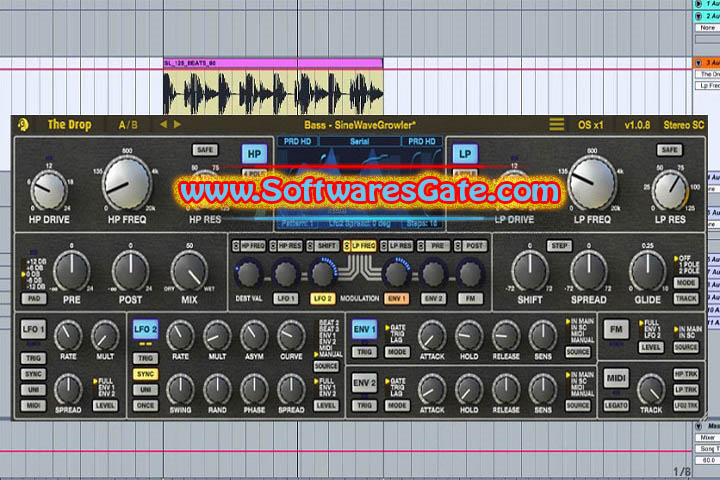The width and height of the screenshot is (720, 480).
Task: Click the v1.0.8 version label
Action: tap(637, 125)
